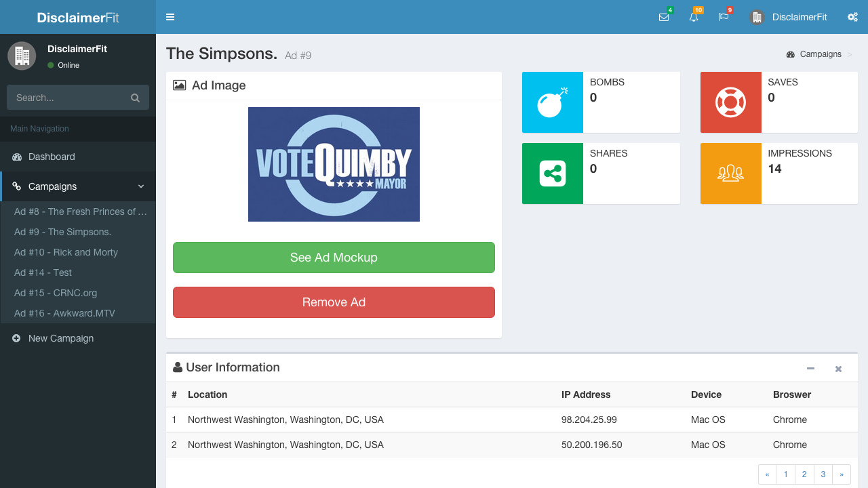Open the DisclaimerFit user menu in the header

click(x=788, y=17)
